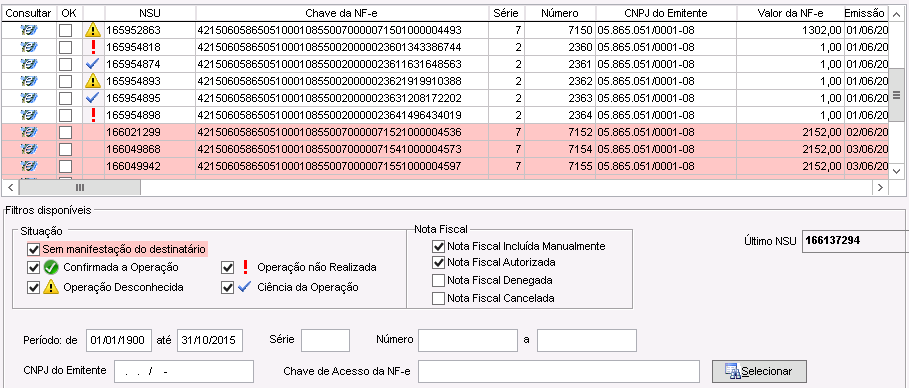The height and width of the screenshot is (388, 909).
Task: Sort by Valor da NF-e header
Action: [790, 13]
